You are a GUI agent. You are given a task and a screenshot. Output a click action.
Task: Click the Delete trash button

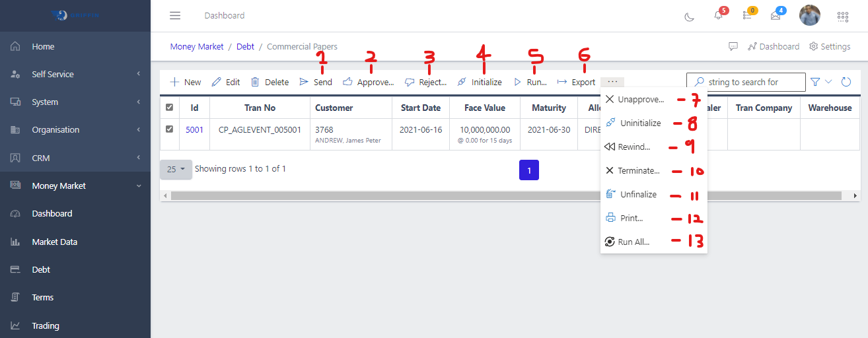pos(270,82)
